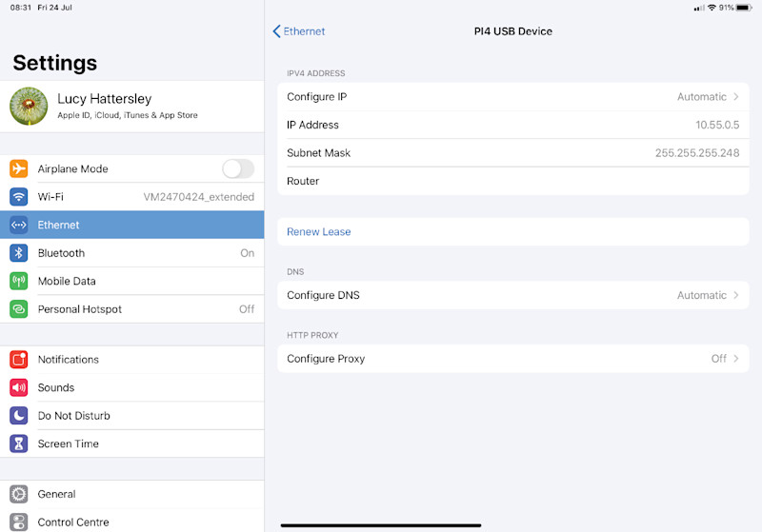Open Sounds settings
762x532 pixels.
click(x=132, y=388)
